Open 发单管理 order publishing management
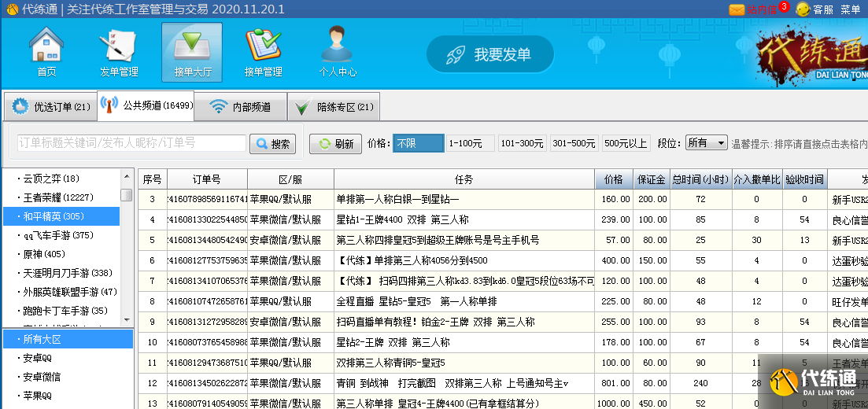The height and width of the screenshot is (409, 868). pos(119,52)
